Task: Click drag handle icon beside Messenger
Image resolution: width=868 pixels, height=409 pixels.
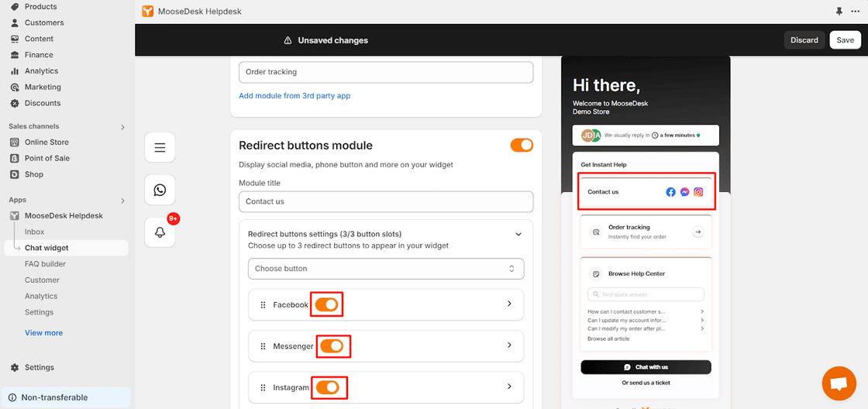Action: pyautogui.click(x=263, y=346)
